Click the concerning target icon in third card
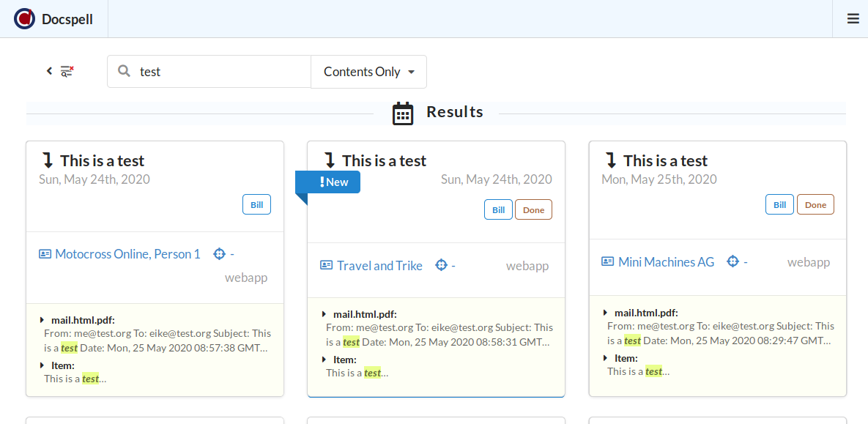 [732, 262]
